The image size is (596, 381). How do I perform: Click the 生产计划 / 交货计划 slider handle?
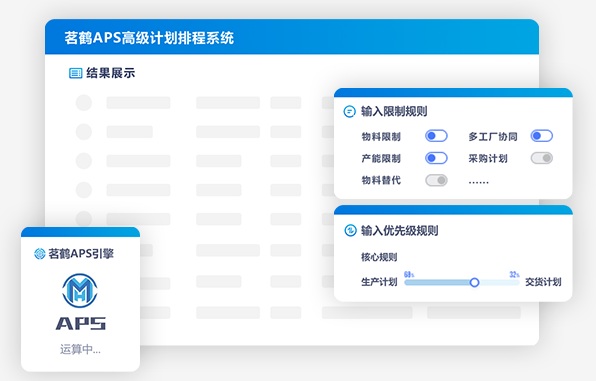[474, 282]
